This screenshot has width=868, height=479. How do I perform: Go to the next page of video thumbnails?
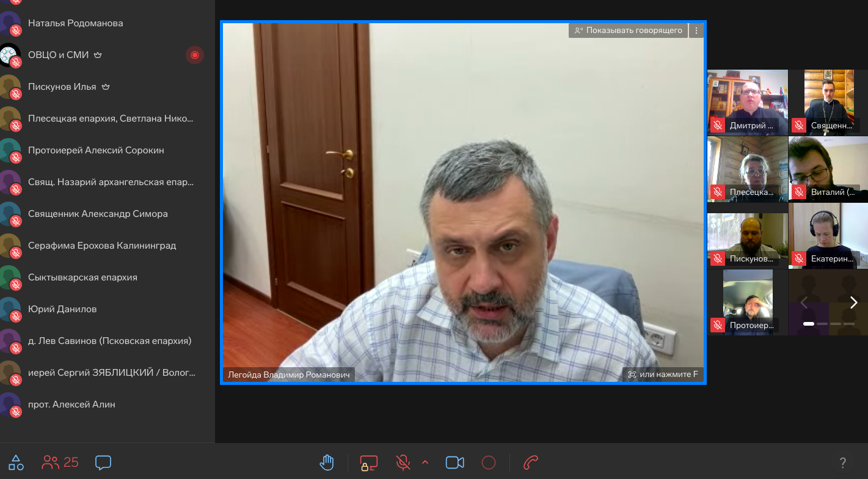(x=854, y=302)
